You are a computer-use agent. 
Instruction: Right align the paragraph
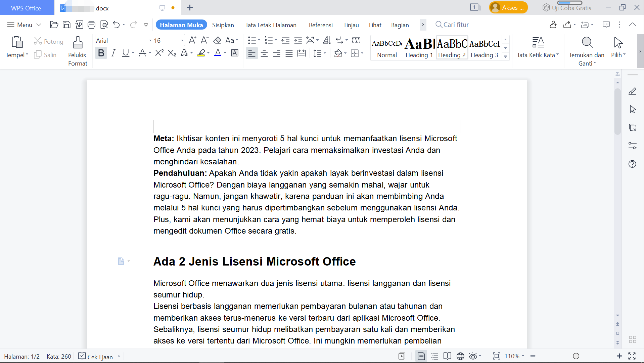click(277, 53)
